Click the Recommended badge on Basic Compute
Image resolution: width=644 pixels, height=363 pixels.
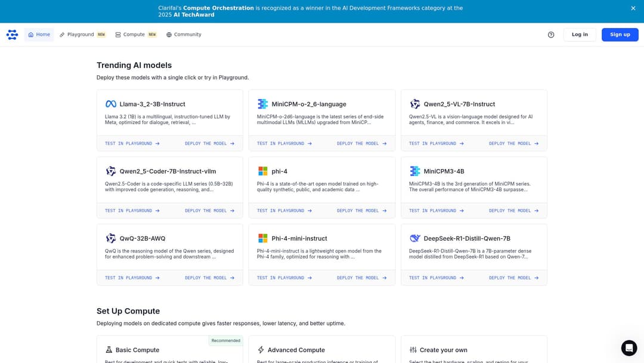pos(225,340)
